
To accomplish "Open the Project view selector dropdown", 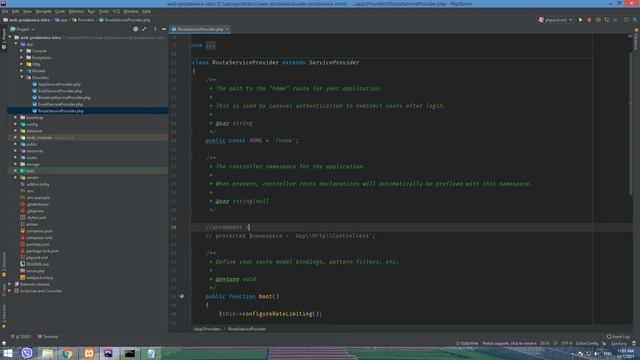I will tap(22, 29).
